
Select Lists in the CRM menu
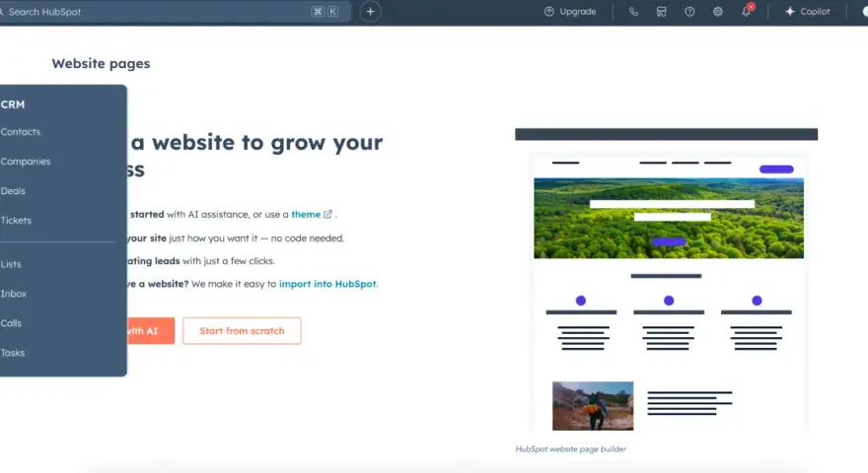[x=11, y=264]
